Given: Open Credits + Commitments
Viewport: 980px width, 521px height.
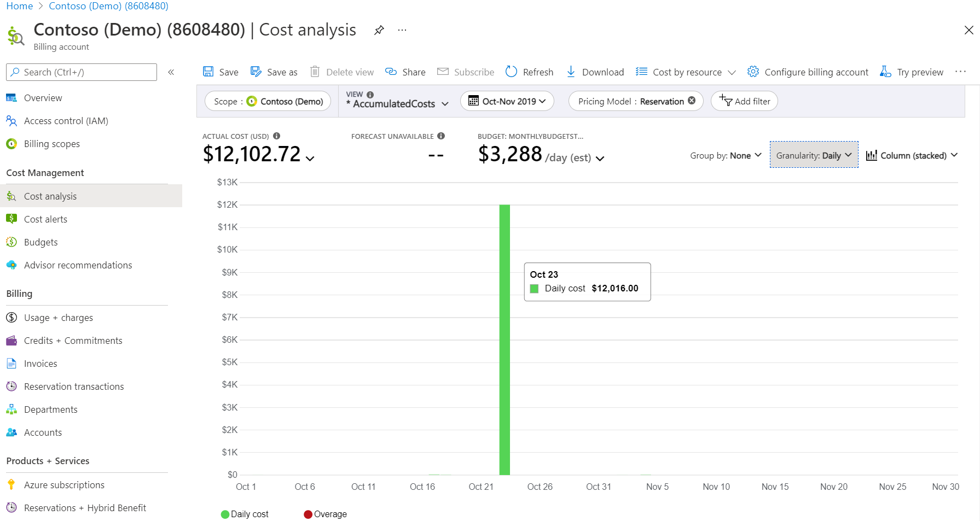Looking at the screenshot, I should pyautogui.click(x=73, y=341).
